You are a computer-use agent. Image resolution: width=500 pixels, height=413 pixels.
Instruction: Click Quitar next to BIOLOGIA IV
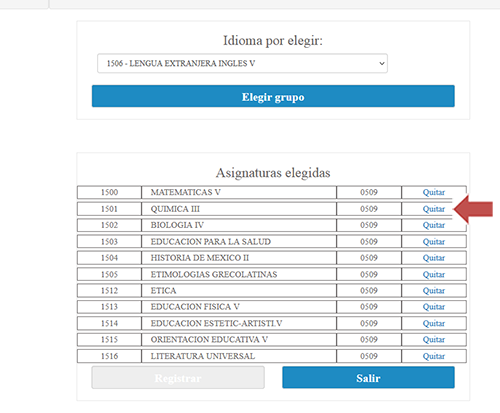434,225
